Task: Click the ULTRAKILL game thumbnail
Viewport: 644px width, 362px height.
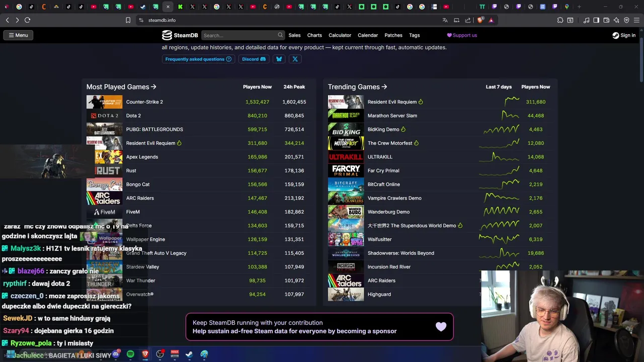Action: click(x=346, y=157)
